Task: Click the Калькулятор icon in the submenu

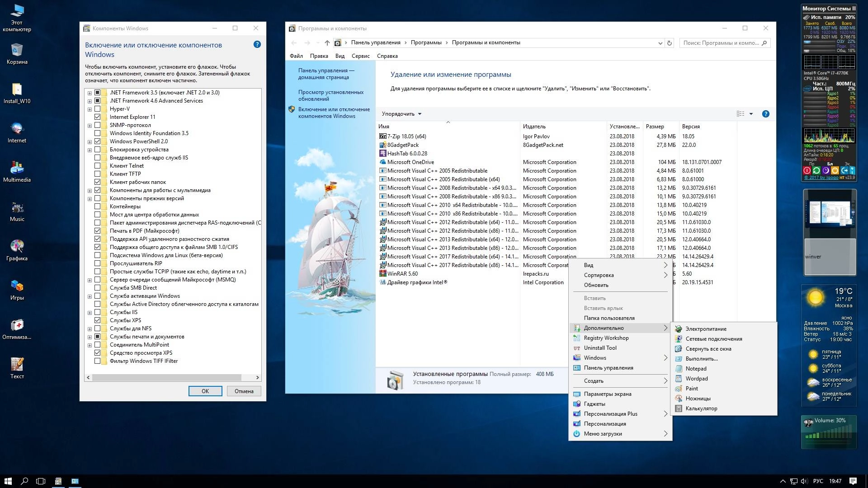Action: click(x=678, y=408)
